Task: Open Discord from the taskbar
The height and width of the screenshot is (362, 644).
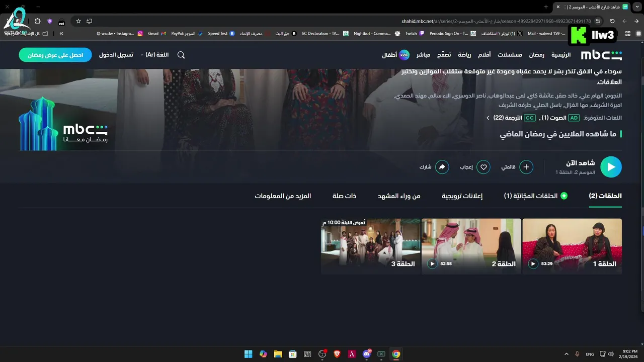Action: (x=367, y=354)
